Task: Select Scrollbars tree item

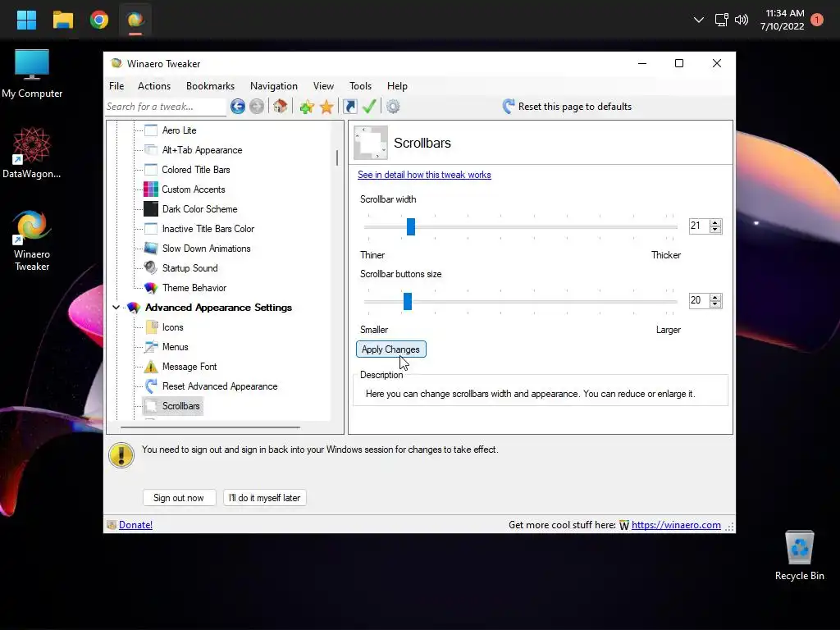Action: 180,406
